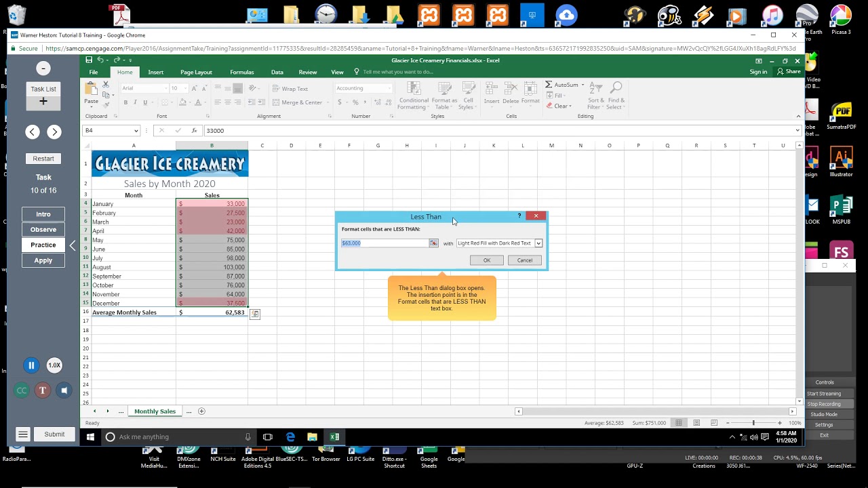
Task: Switch to the Data tab
Action: pyautogui.click(x=277, y=72)
